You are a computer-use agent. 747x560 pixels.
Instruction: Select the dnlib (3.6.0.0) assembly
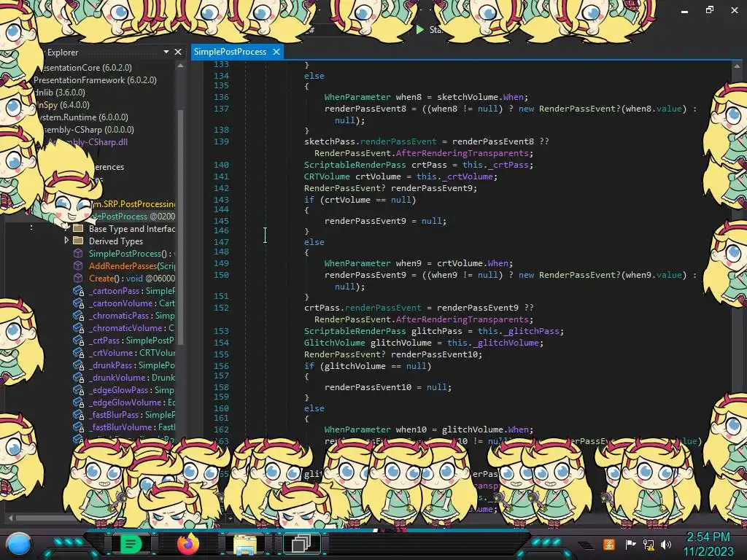(x=60, y=93)
